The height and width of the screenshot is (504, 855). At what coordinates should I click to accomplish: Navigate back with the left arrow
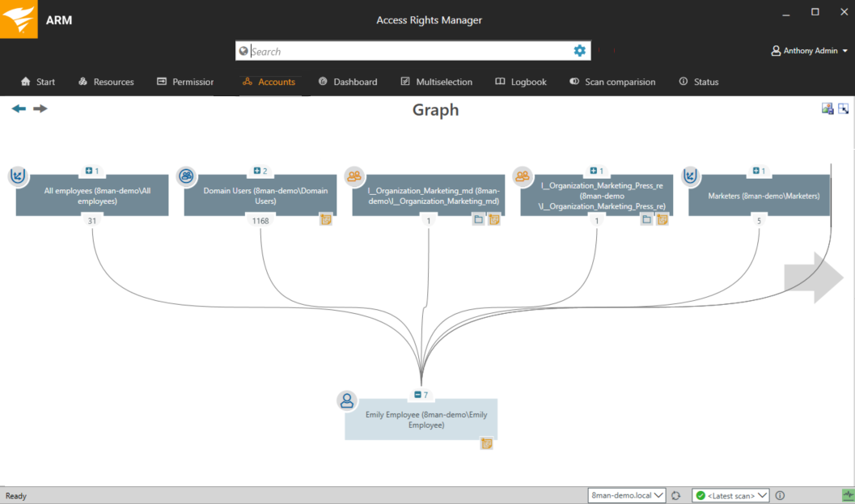pyautogui.click(x=19, y=108)
